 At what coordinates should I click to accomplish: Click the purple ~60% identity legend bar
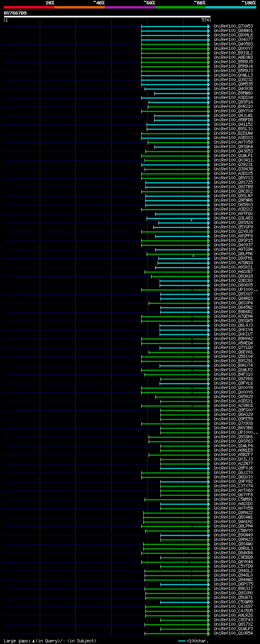click(130, 7)
